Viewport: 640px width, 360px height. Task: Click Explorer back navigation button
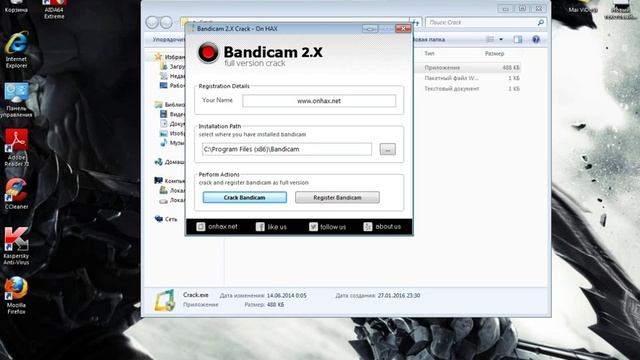[x=152, y=22]
